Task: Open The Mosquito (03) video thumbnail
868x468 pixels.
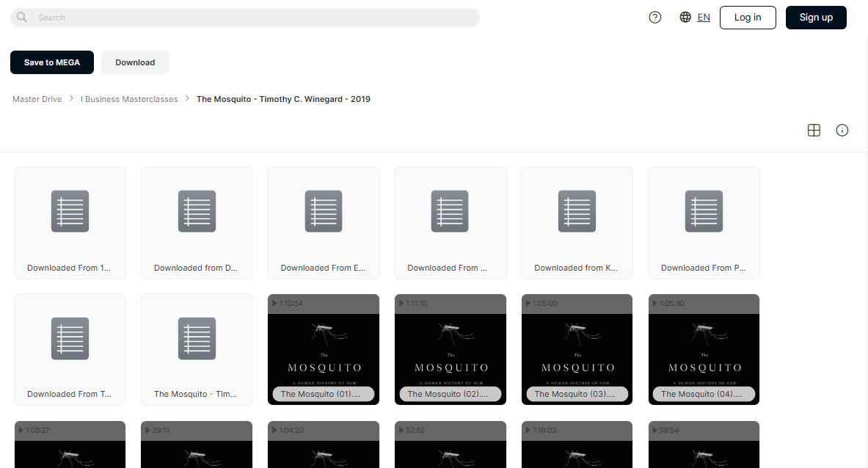Action: [x=577, y=350]
